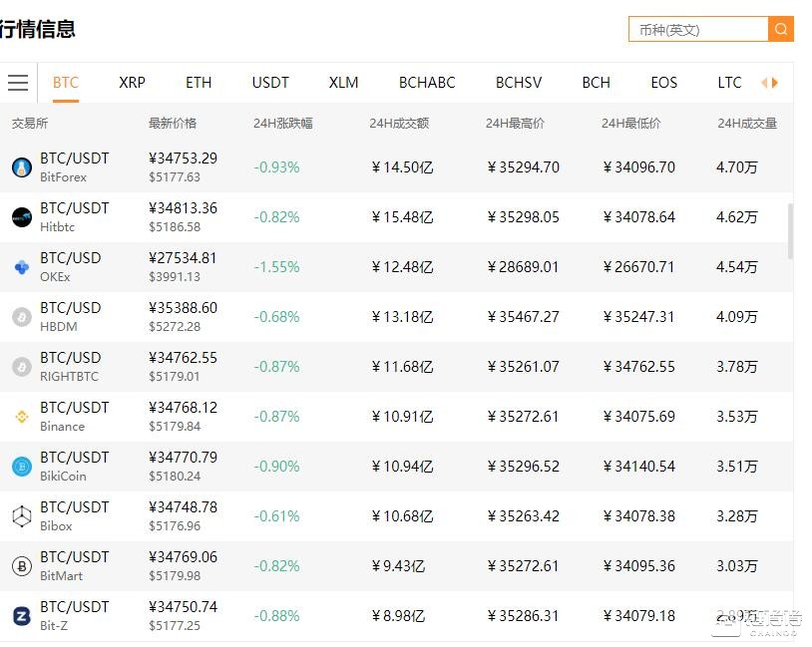Image resolution: width=812 pixels, height=647 pixels.
Task: Open the Bibox exchange logo
Action: coord(21,515)
